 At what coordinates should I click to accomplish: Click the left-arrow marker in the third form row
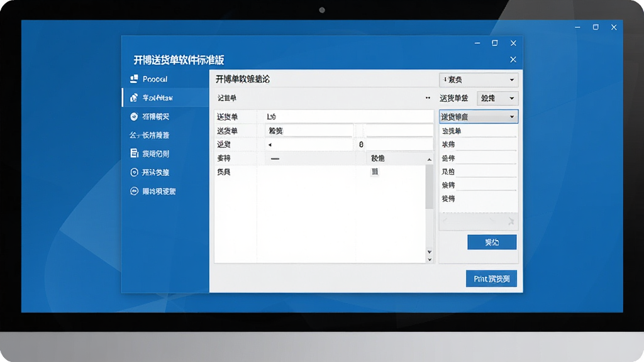click(x=270, y=145)
